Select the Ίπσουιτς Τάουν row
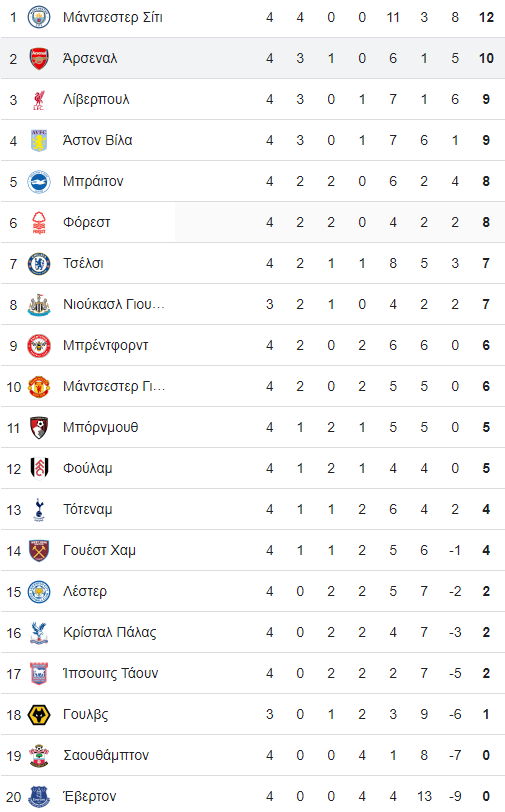Image resolution: width=505 pixels, height=812 pixels. 252,673
